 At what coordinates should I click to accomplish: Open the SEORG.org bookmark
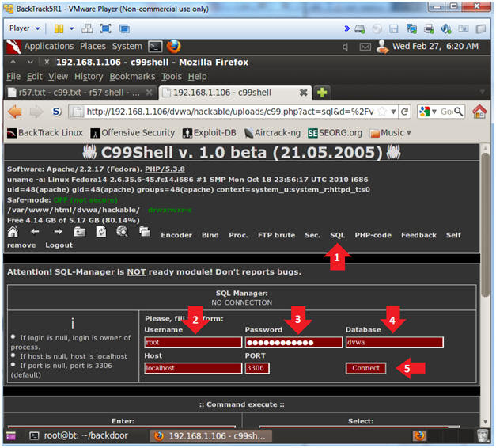[335, 133]
